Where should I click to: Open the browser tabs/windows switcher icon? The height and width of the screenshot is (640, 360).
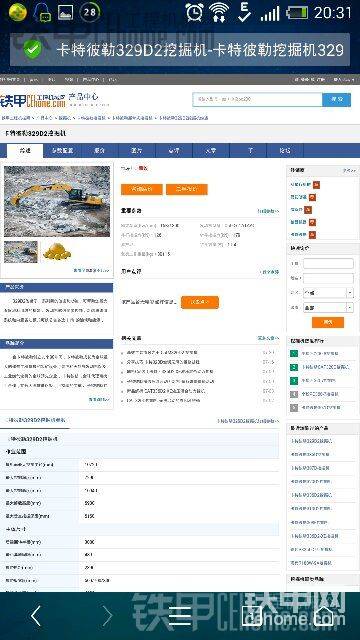pos(251,615)
